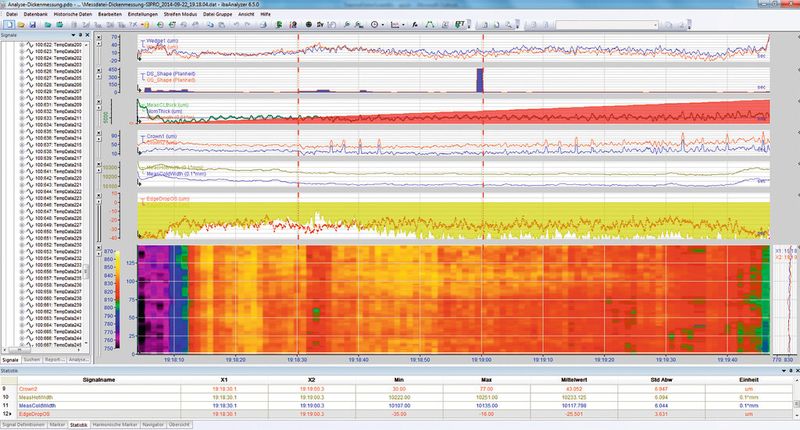Image resolution: width=800 pixels, height=430 pixels.
Task: Open the Einstellungen menu
Action: pos(143,14)
